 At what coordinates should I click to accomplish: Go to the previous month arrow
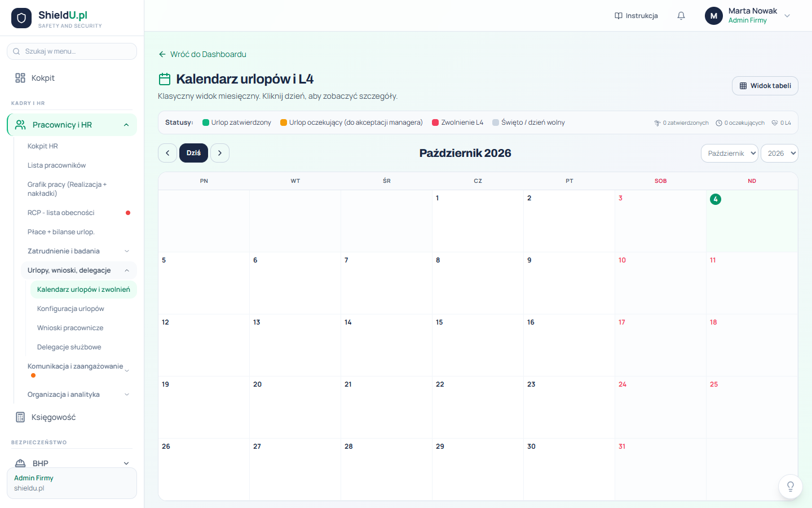click(167, 153)
